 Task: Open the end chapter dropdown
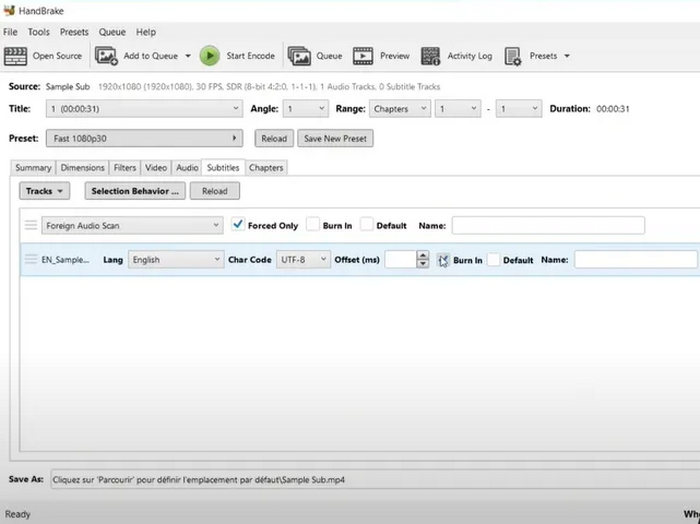(519, 109)
